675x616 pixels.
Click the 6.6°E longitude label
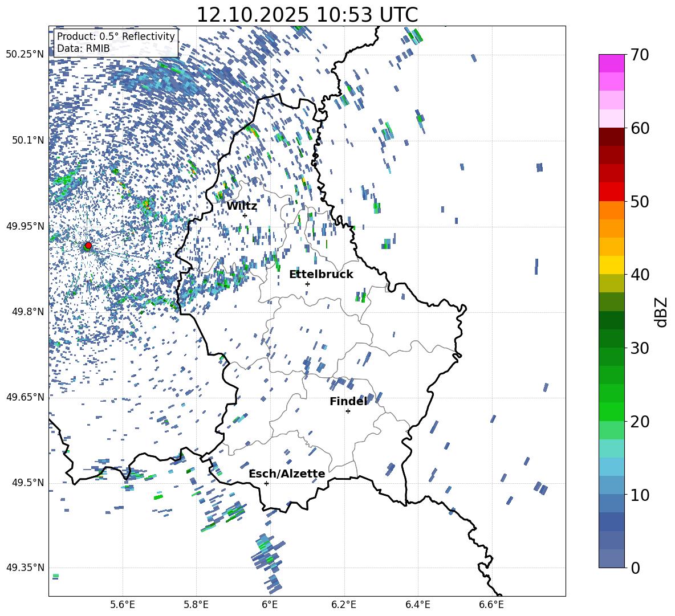click(491, 605)
